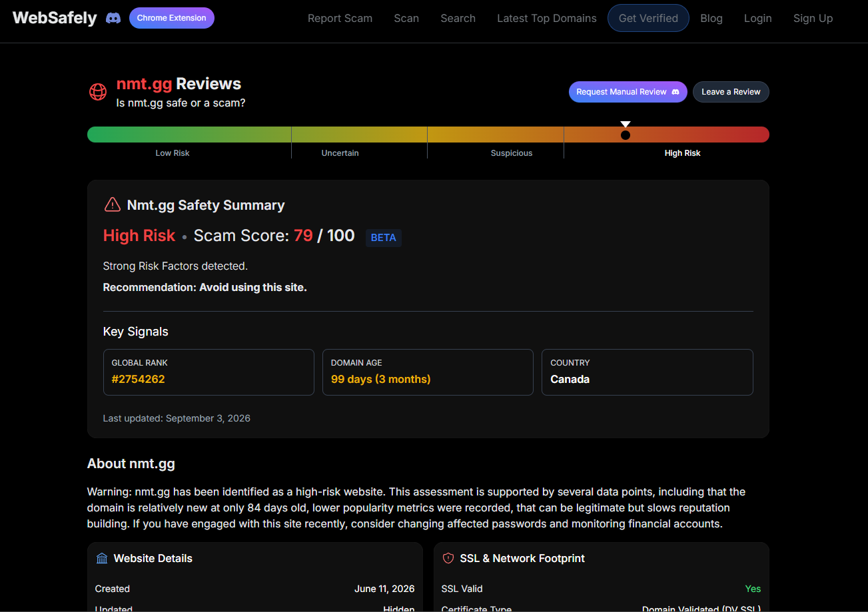Click the black risk marker on the gauge
Image resolution: width=868 pixels, height=612 pixels.
626,135
